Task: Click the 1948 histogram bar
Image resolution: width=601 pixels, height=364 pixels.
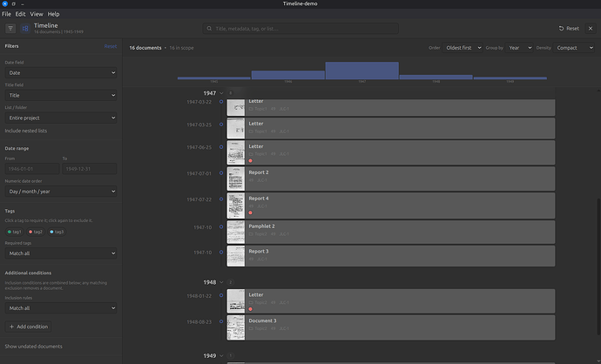Action: (436, 78)
